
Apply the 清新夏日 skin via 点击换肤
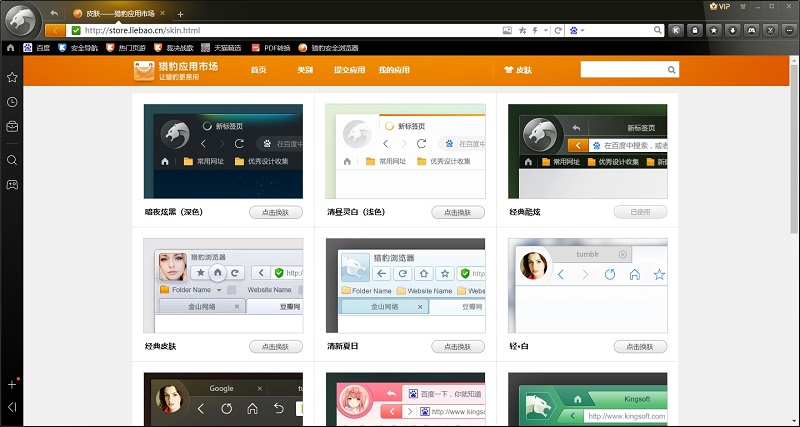tap(458, 346)
